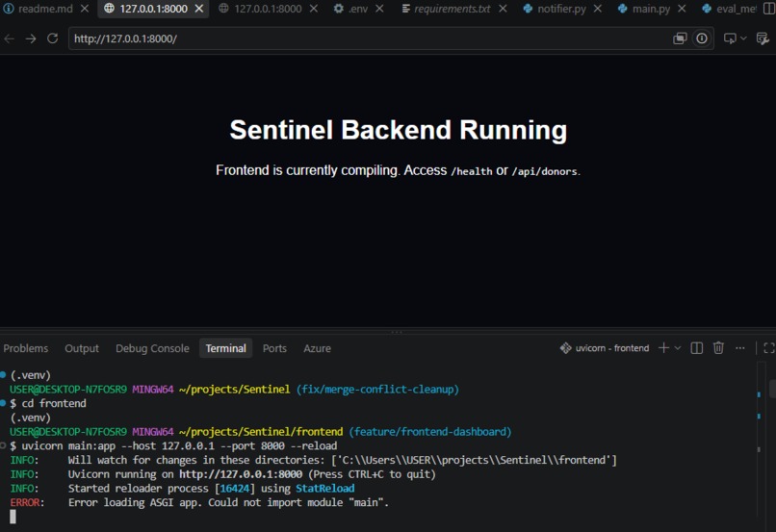Screen dimensions: 776x532
Task: Click the 16424 process ID in terminal
Action: 234,489
